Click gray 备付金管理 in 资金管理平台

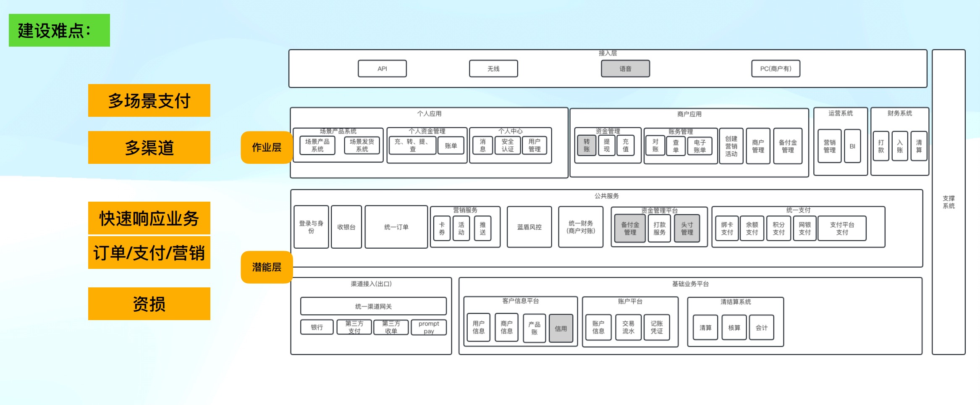click(630, 228)
